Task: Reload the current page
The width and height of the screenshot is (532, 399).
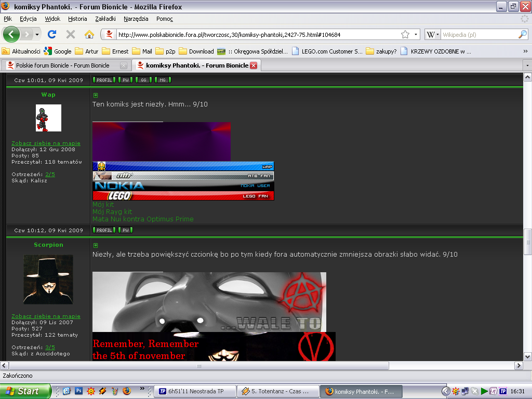Action: pyautogui.click(x=52, y=34)
